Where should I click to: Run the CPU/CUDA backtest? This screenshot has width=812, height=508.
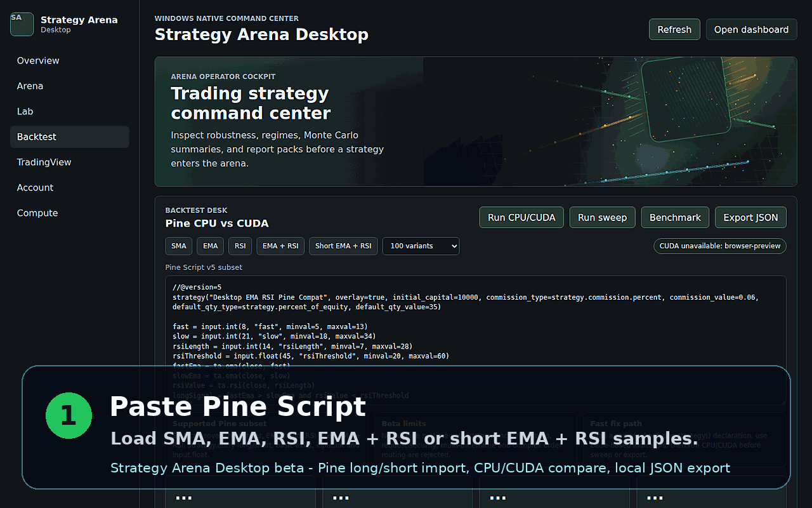pyautogui.click(x=521, y=217)
